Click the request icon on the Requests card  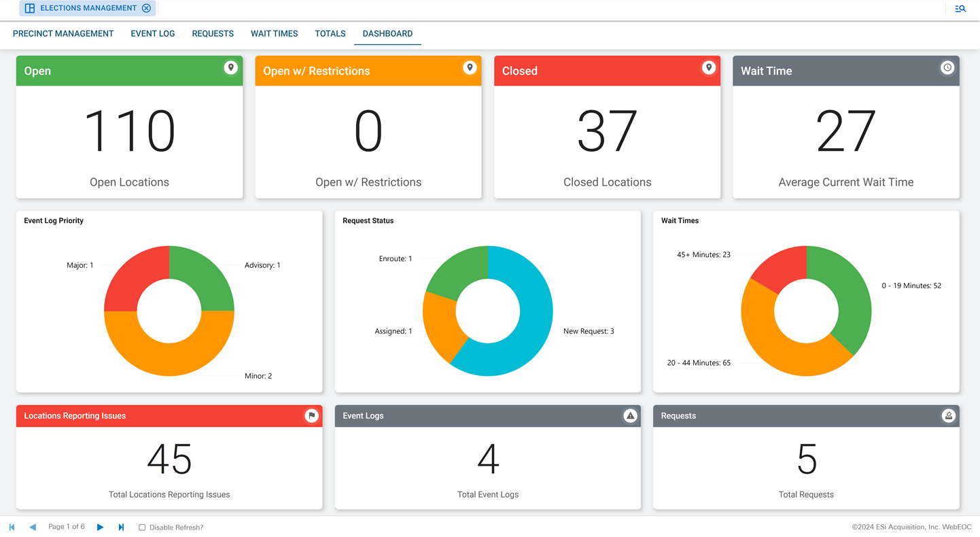click(949, 415)
